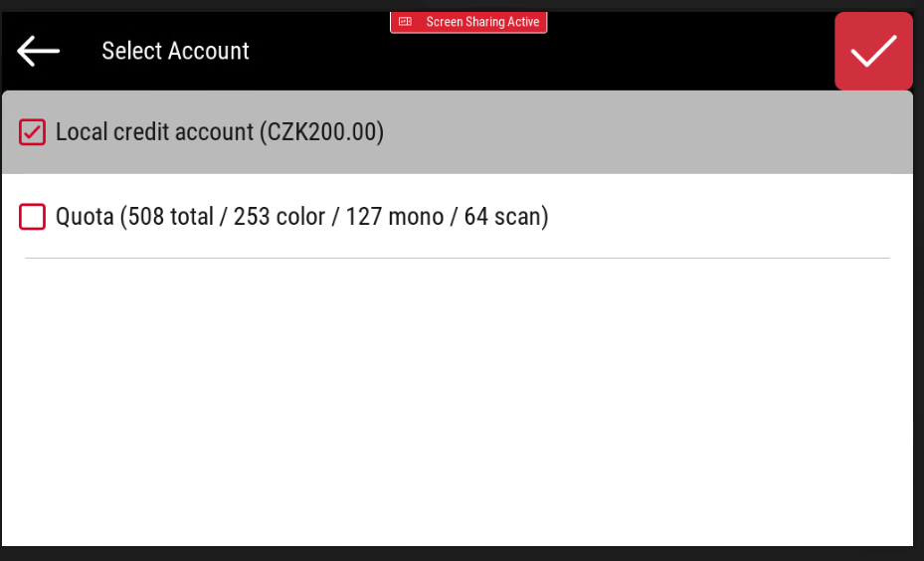The width and height of the screenshot is (924, 561).
Task: Tick the Local credit account checkbox
Action: [x=33, y=132]
